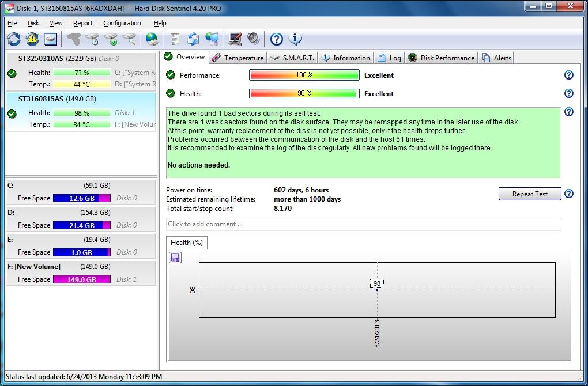
Task: Click the blue question mark toolbar icon
Action: click(x=276, y=39)
